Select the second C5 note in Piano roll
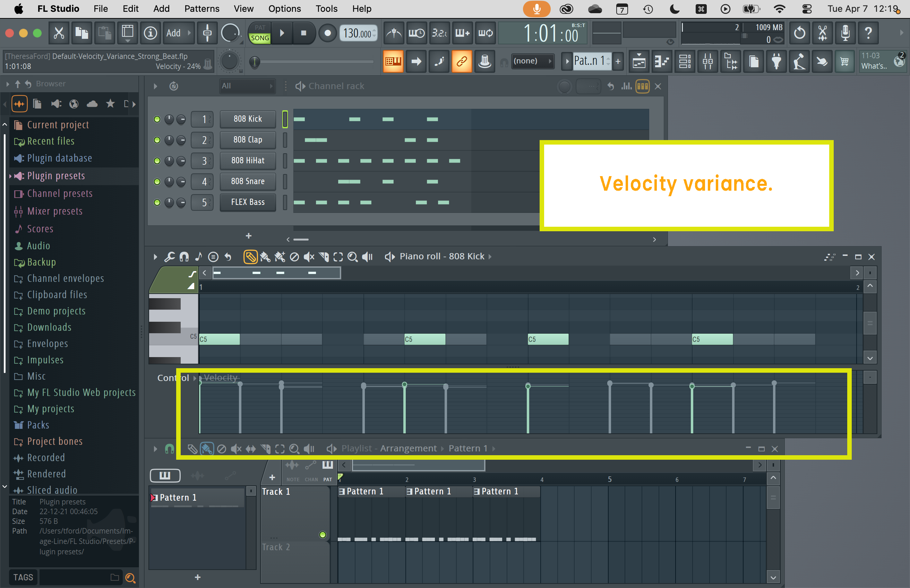This screenshot has width=910, height=588. click(x=424, y=339)
